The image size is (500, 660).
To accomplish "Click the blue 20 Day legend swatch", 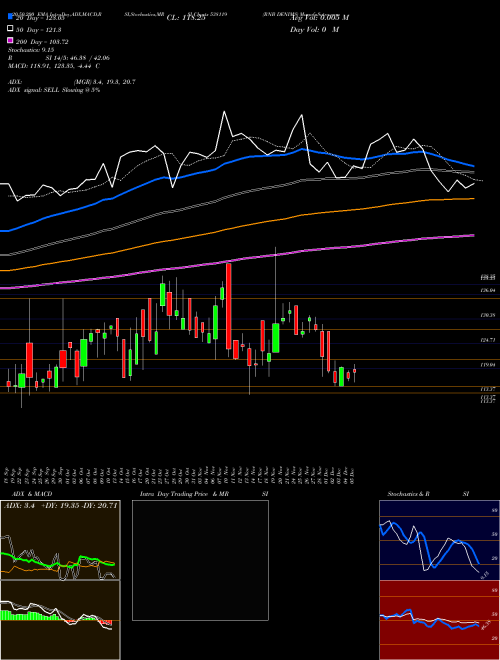I will coord(10,16).
